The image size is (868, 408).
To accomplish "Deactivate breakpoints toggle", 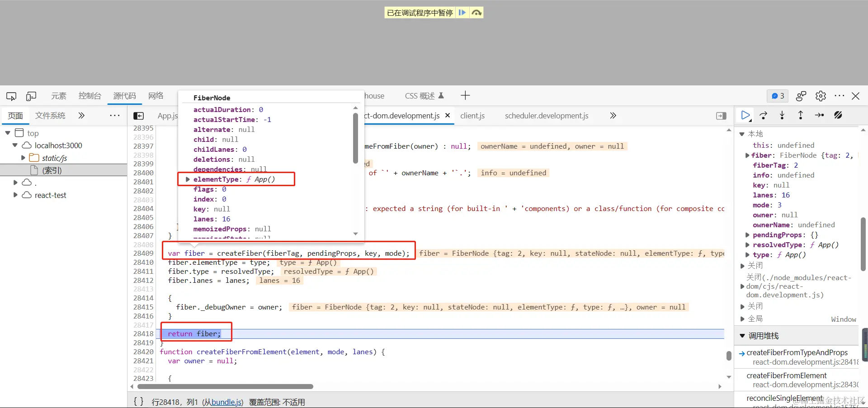I will (838, 115).
